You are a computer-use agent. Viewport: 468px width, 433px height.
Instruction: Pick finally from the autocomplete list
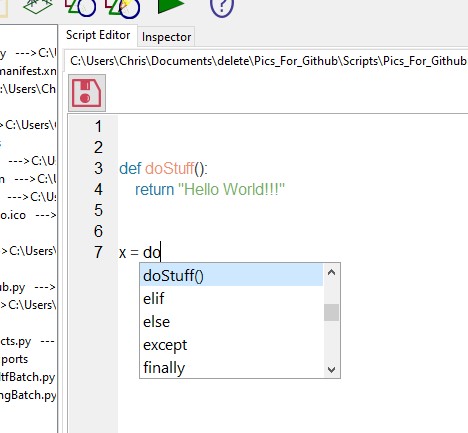pos(231,368)
